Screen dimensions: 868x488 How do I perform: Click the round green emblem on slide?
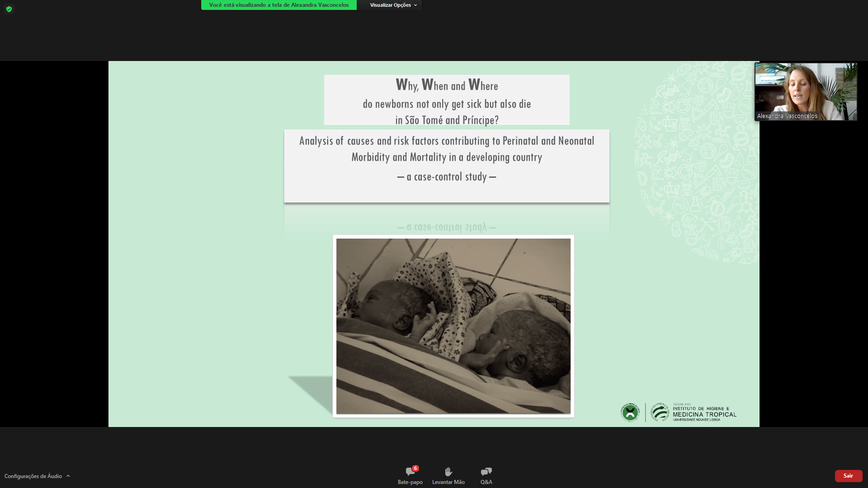click(630, 412)
